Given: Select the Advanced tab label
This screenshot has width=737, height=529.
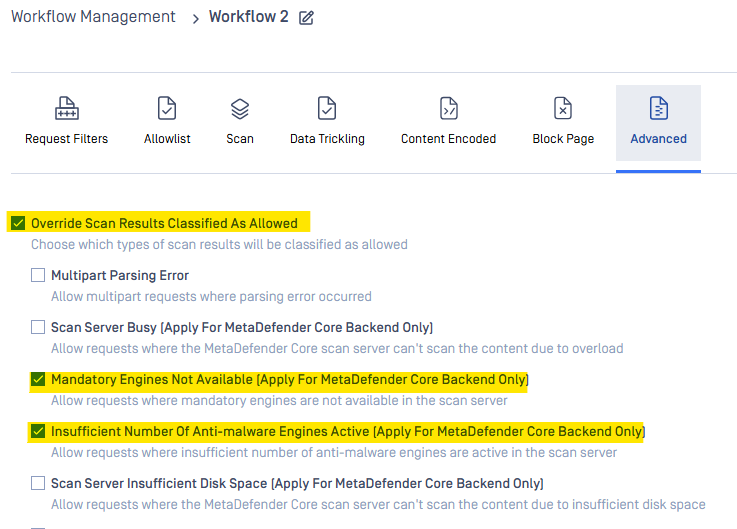Looking at the screenshot, I should [659, 139].
